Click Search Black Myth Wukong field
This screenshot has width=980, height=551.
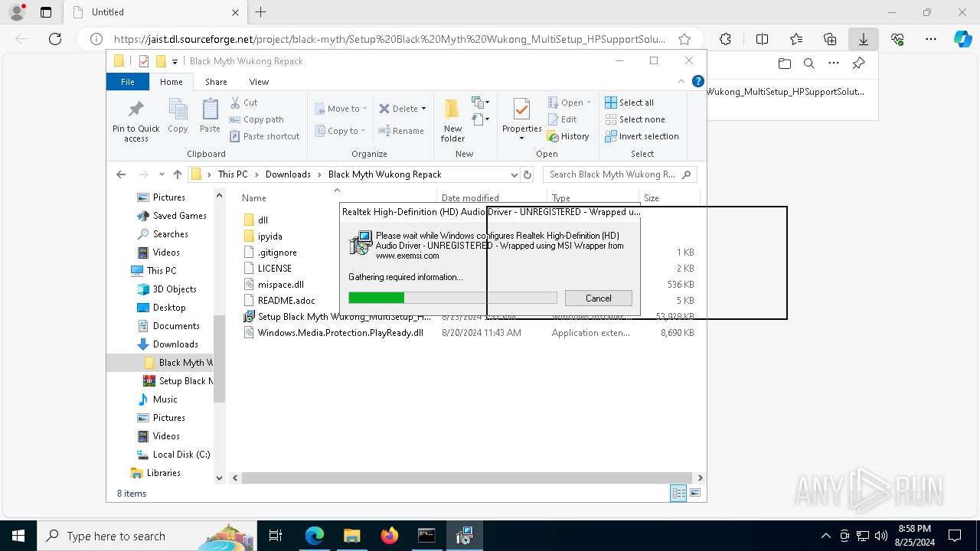620,174
